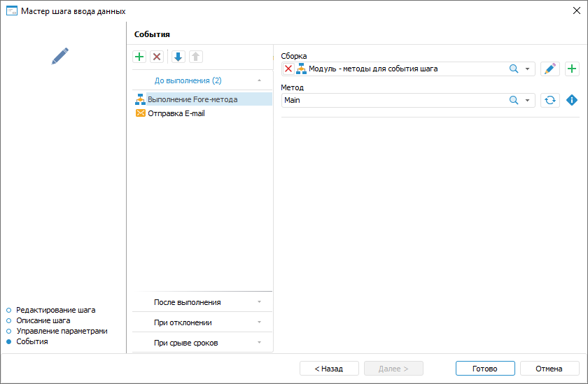Click the pencil edit assembly icon
The image size is (588, 384).
[550, 69]
